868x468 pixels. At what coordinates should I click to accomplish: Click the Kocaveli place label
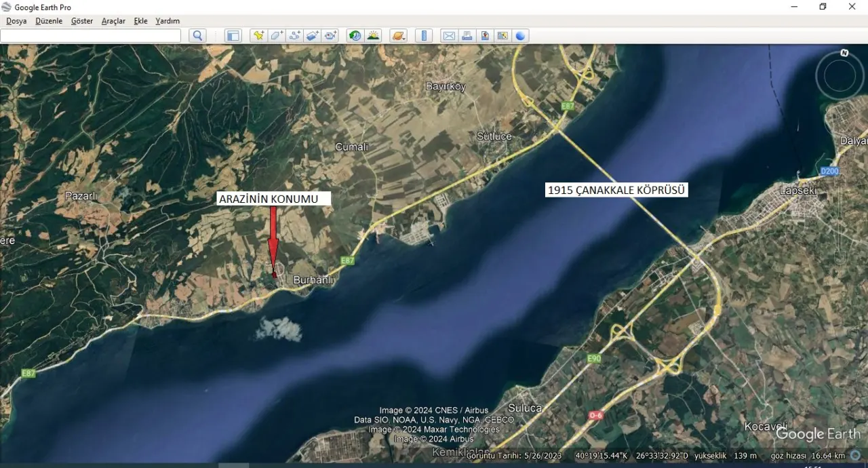point(764,426)
